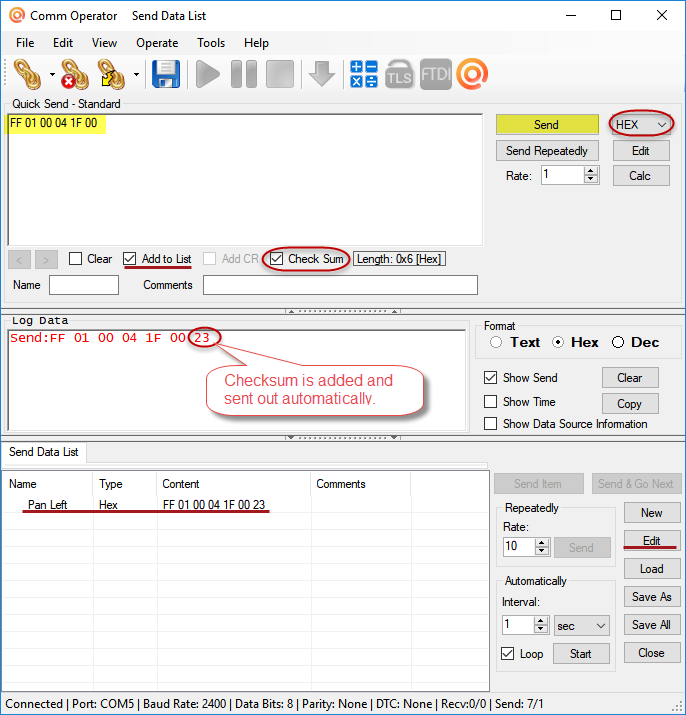
Task: Click the Quick Send Rate field
Action: (x=563, y=175)
